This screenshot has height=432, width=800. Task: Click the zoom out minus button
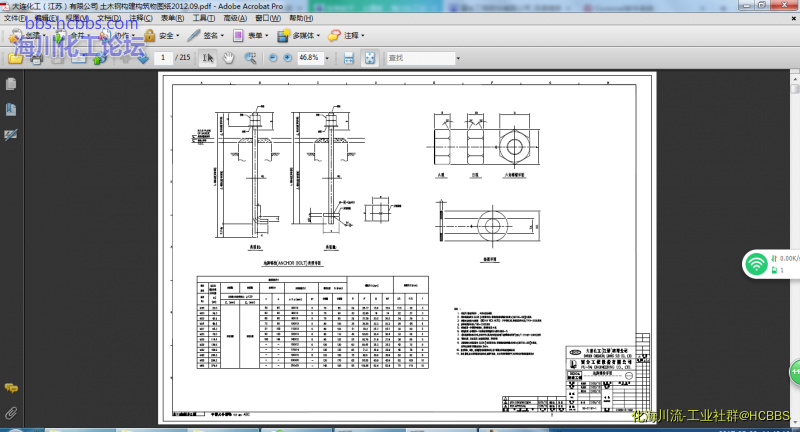pyautogui.click(x=273, y=58)
